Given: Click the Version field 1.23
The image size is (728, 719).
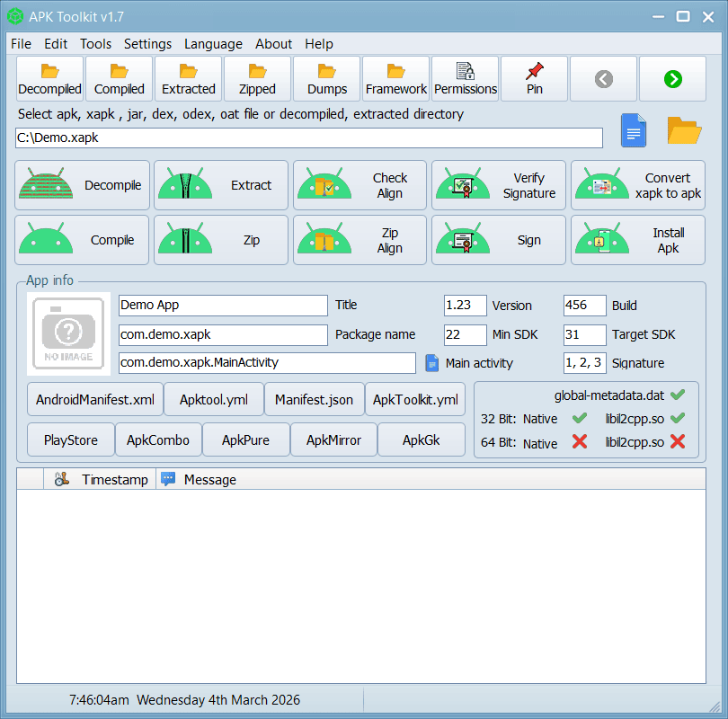Looking at the screenshot, I should [x=466, y=306].
